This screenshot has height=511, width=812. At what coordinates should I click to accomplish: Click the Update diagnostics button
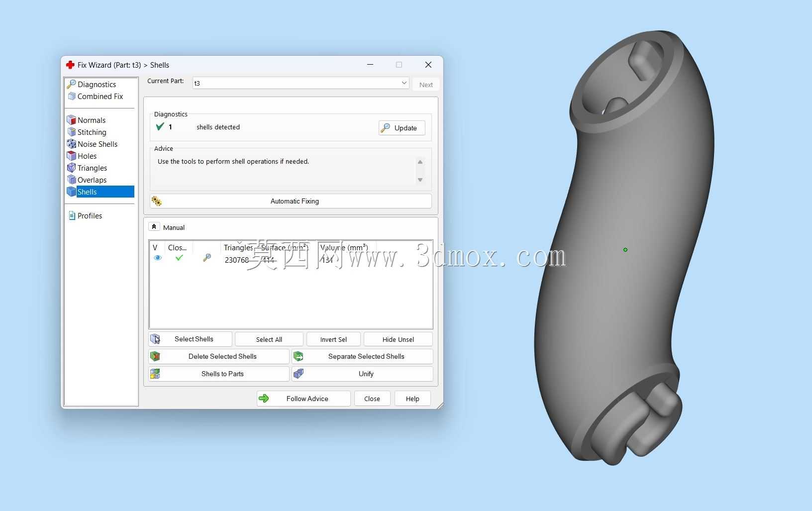402,128
